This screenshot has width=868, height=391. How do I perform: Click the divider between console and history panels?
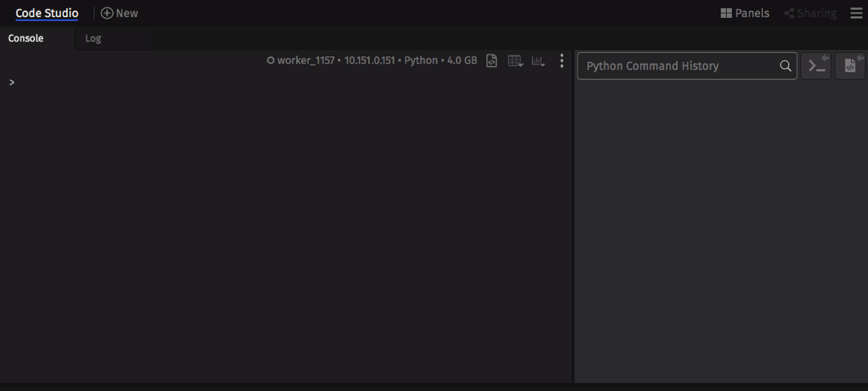(573, 216)
